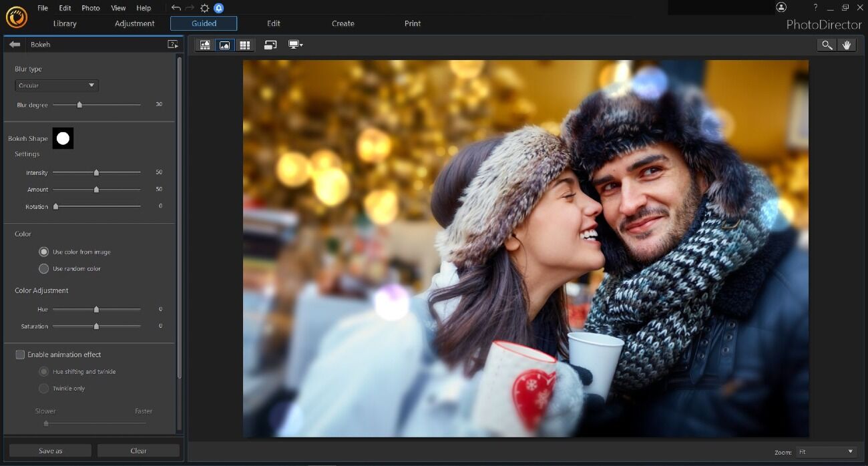Image resolution: width=868 pixels, height=466 pixels.
Task: Switch to the Create tab
Action: pyautogui.click(x=343, y=23)
